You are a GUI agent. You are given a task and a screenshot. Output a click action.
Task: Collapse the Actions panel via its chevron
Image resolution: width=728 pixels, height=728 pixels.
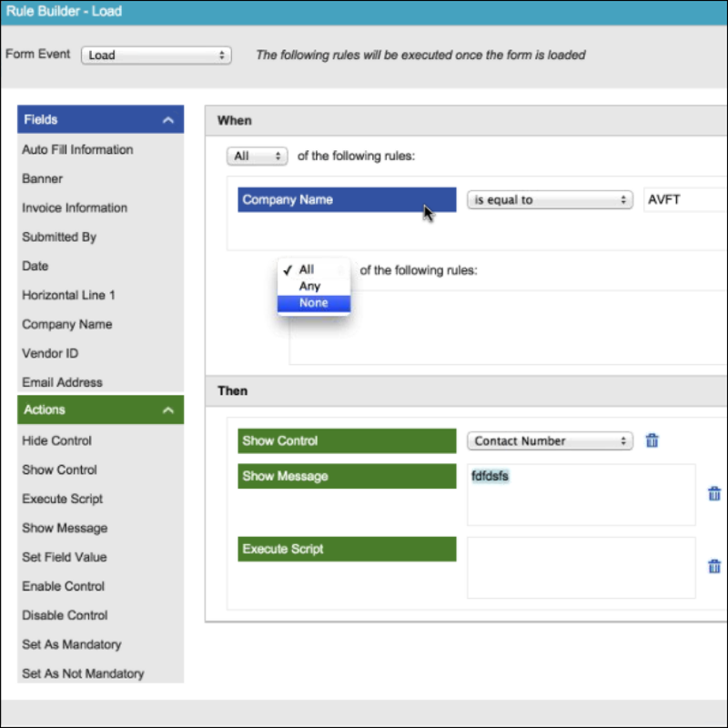167,409
